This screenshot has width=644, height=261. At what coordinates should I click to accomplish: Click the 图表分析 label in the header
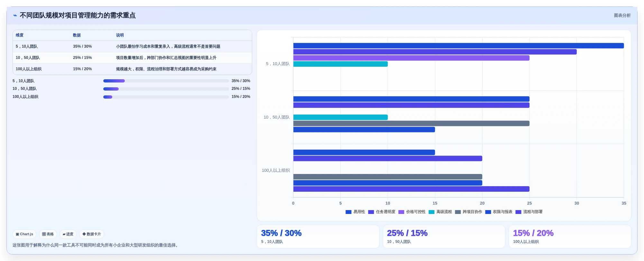tap(622, 15)
